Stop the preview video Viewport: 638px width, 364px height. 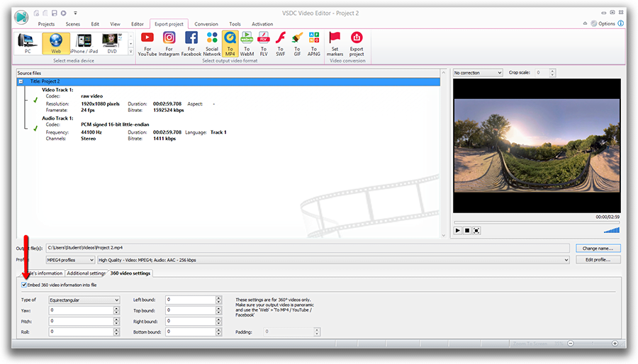467,230
